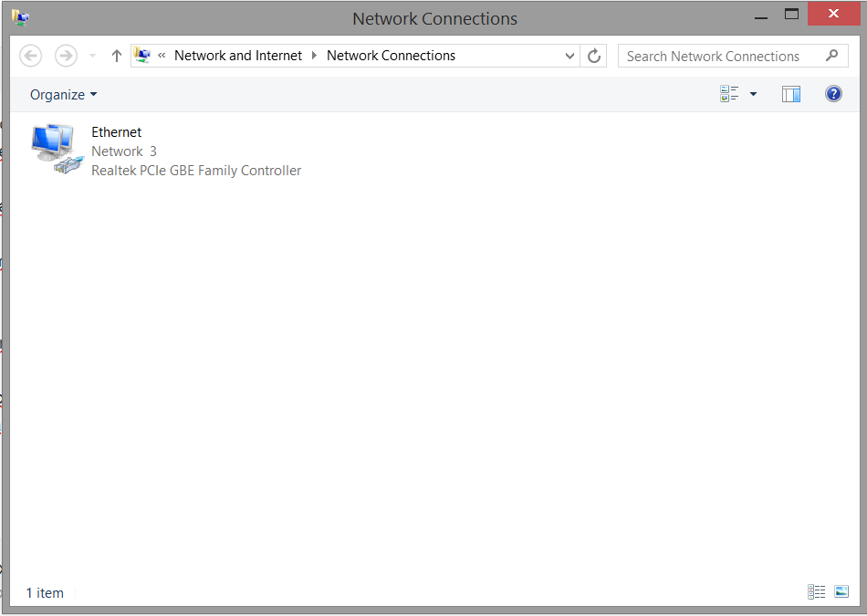Expand the arrow after Network and Internet

click(x=315, y=56)
